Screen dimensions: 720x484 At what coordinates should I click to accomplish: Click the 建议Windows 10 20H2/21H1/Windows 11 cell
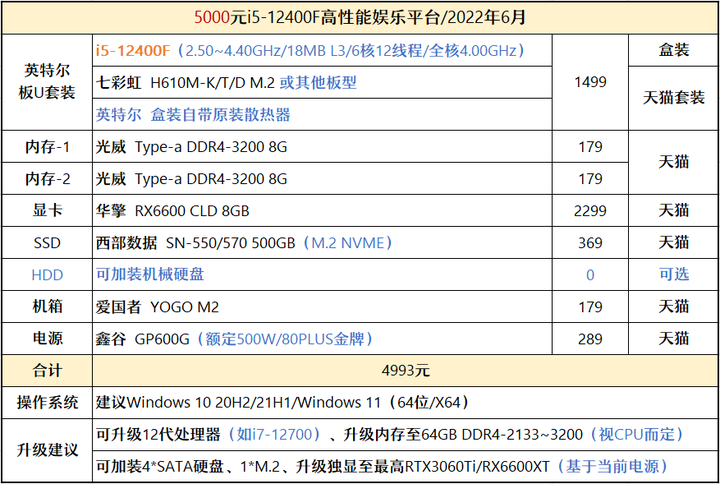[x=405, y=403]
